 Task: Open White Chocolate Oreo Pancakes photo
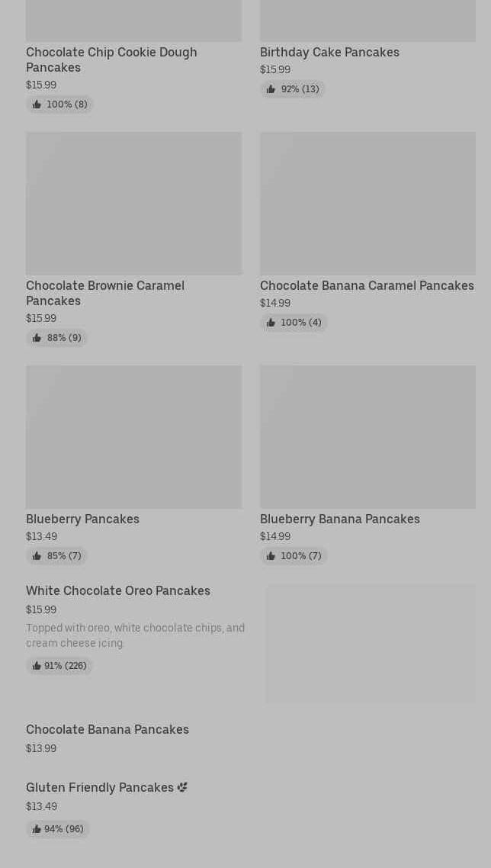tap(371, 644)
